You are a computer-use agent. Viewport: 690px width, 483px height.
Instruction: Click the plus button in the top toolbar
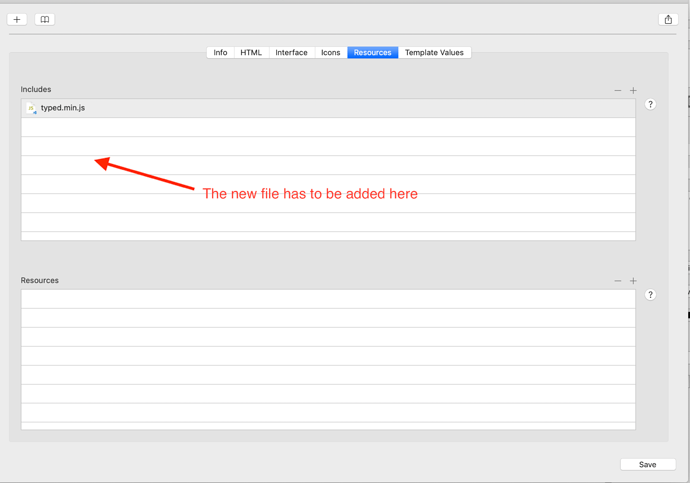pyautogui.click(x=17, y=19)
